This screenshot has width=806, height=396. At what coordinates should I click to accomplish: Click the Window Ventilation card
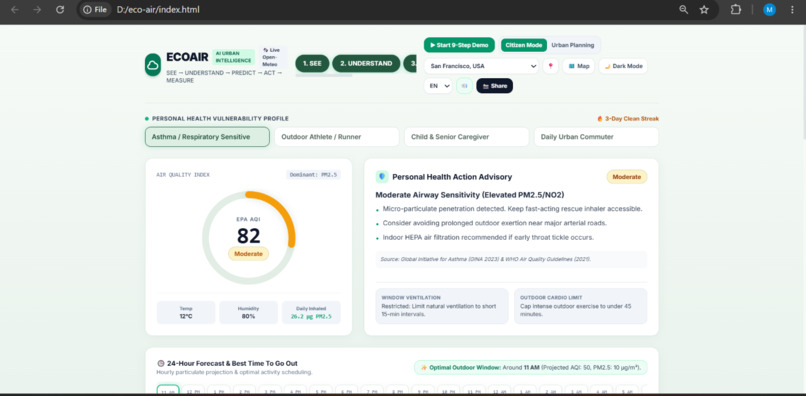point(442,306)
